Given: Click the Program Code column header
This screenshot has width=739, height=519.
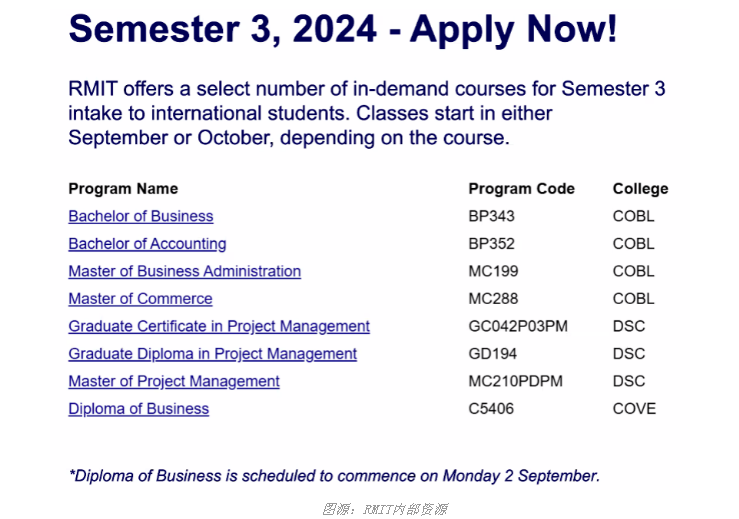Looking at the screenshot, I should click(522, 189).
